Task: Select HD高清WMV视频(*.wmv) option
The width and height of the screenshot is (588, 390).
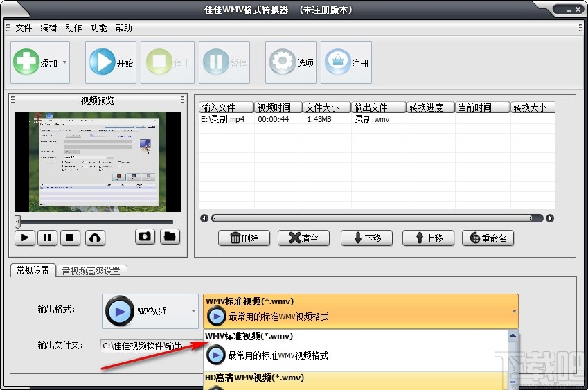Action: click(x=355, y=380)
